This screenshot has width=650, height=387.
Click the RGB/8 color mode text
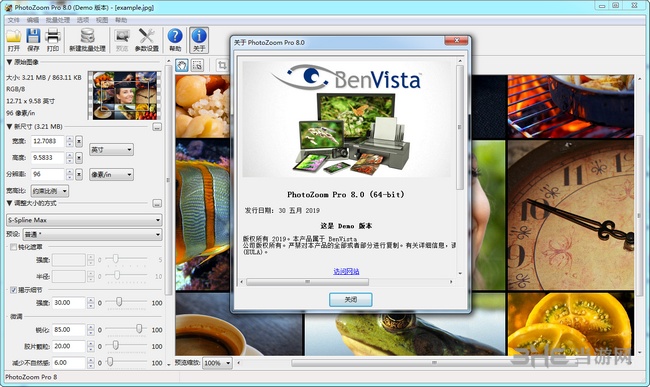pos(15,89)
